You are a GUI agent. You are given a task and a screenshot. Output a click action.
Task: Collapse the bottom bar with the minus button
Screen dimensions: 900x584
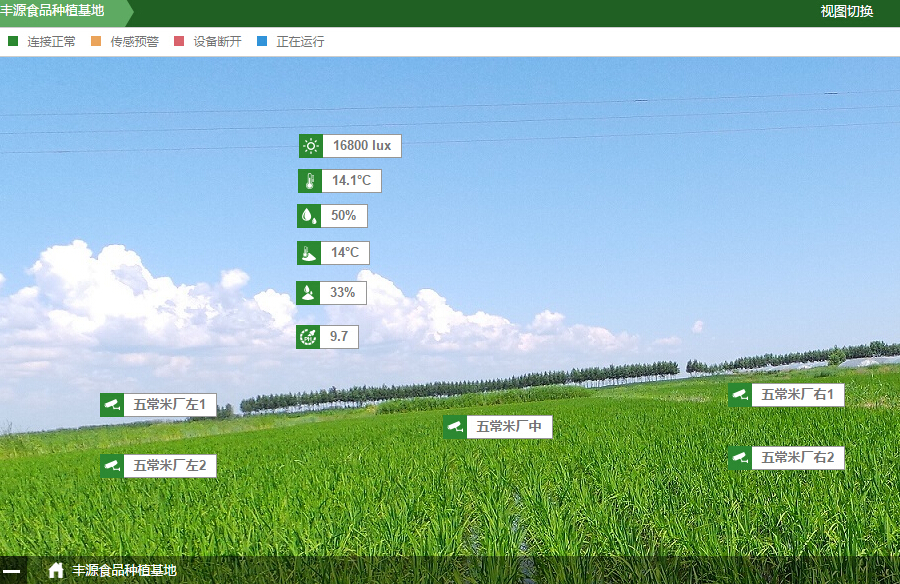coord(12,570)
